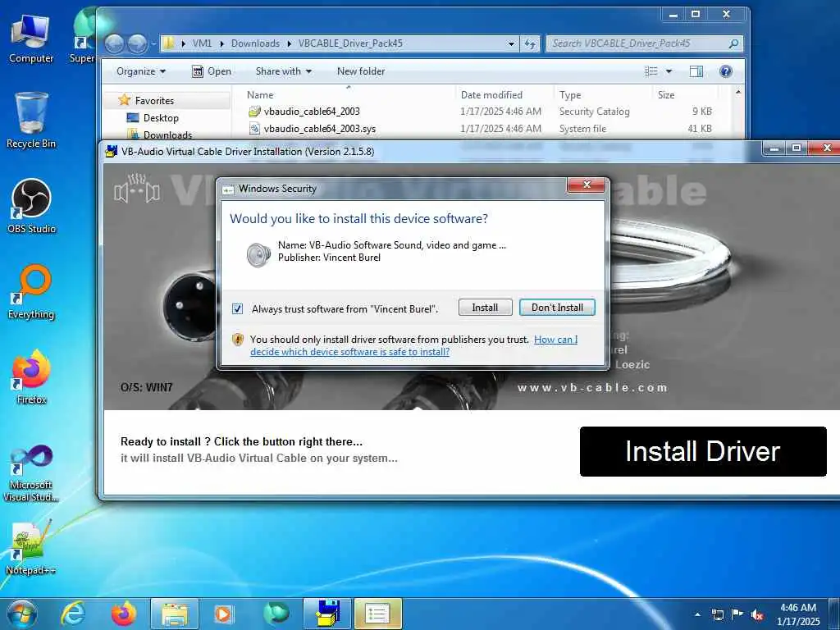
Task: Click the Recycle Bin desktop icon
Action: pyautogui.click(x=31, y=120)
